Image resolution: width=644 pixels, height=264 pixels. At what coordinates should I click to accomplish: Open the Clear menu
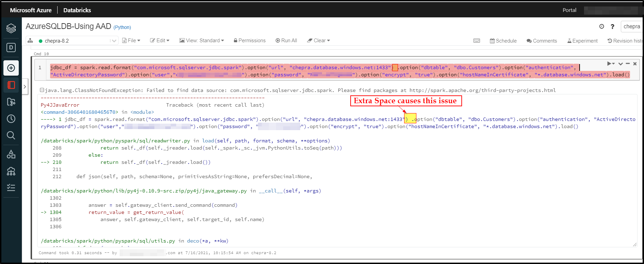pyautogui.click(x=319, y=41)
